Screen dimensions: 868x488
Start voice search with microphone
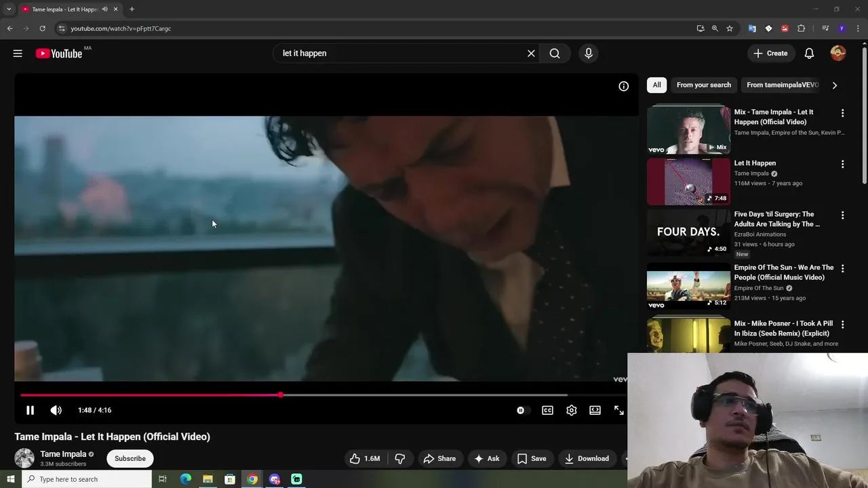[x=589, y=54]
